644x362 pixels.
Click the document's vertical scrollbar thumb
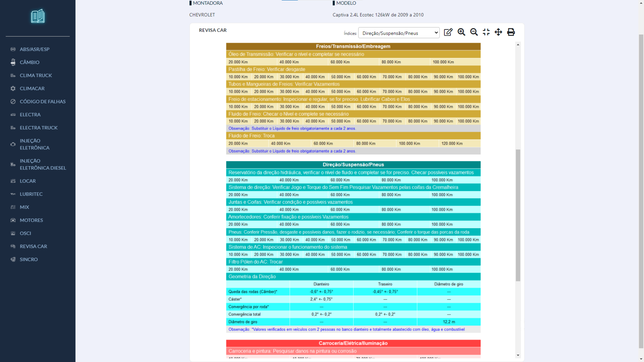(518, 215)
